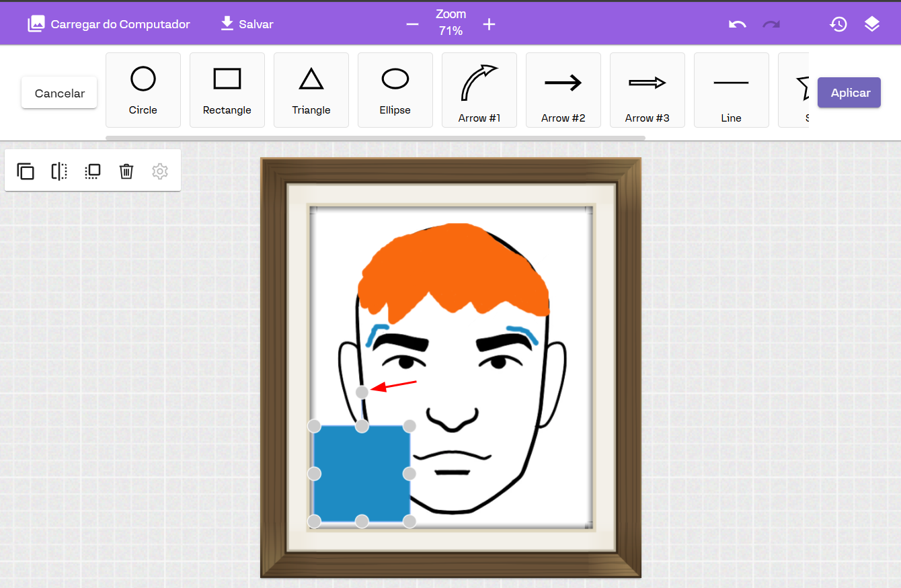Click Carregar do Computador upload option

coord(109,24)
